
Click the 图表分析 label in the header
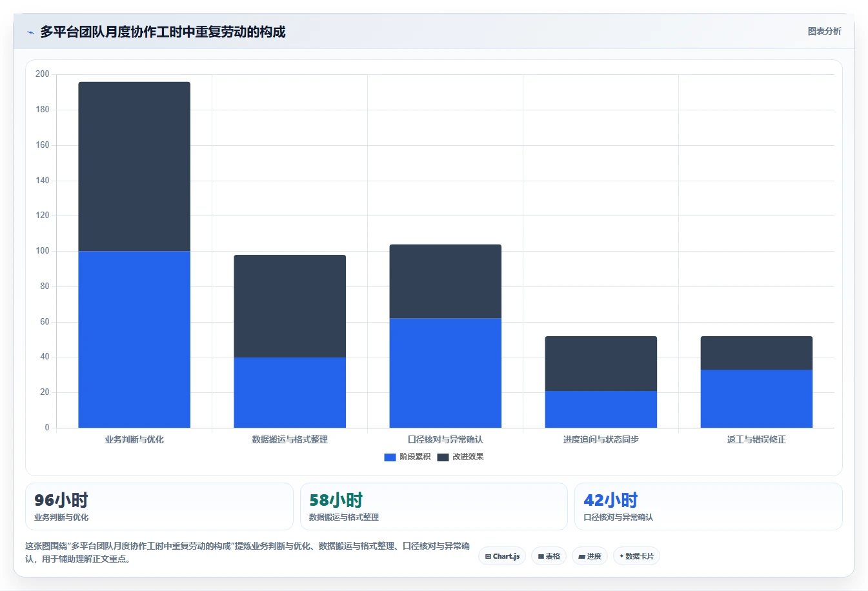click(x=824, y=31)
